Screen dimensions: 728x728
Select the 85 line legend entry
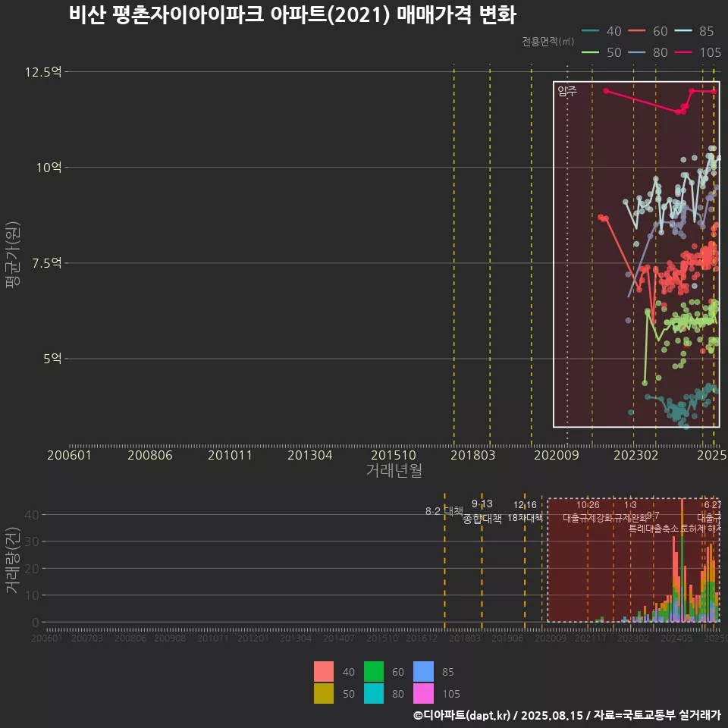point(694,31)
